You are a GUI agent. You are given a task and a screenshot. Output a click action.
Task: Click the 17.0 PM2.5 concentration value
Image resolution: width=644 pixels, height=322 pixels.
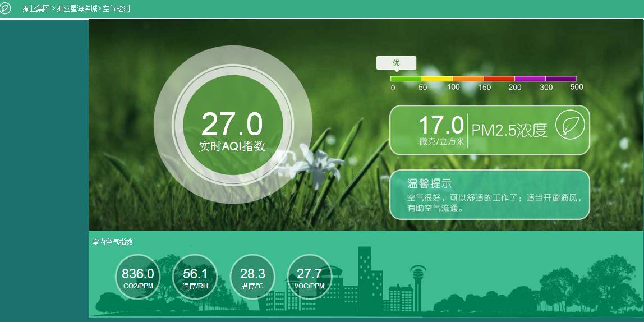click(441, 125)
